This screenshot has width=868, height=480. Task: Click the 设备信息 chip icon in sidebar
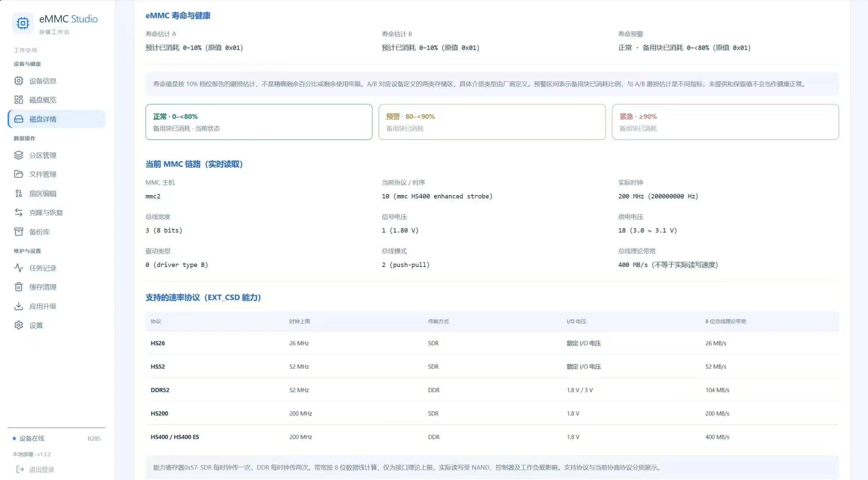pos(18,81)
